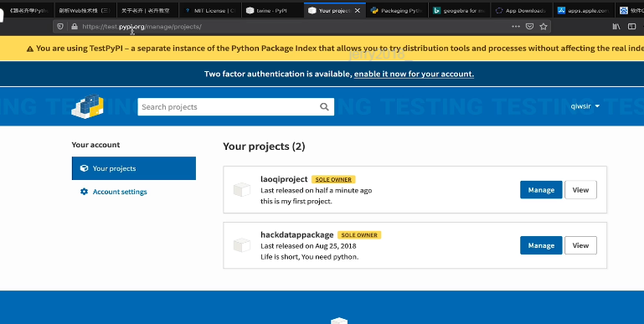
Task: Click the laoqiproject project name
Action: pyautogui.click(x=284, y=179)
